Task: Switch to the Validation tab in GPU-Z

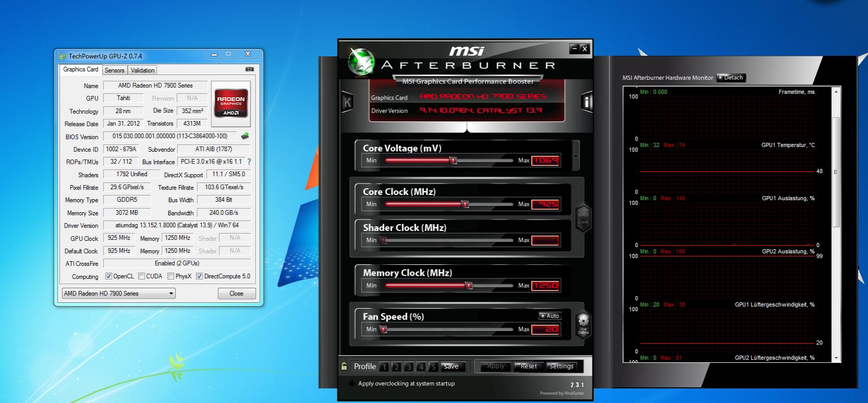Action: click(142, 70)
